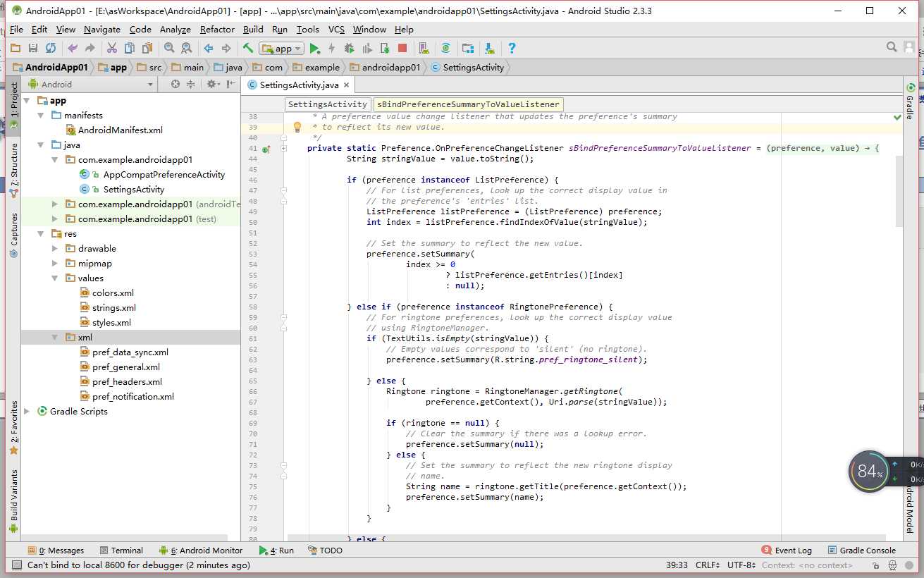This screenshot has height=578, width=924.
Task: Expand the Gradle Scripts node
Action: click(x=27, y=411)
